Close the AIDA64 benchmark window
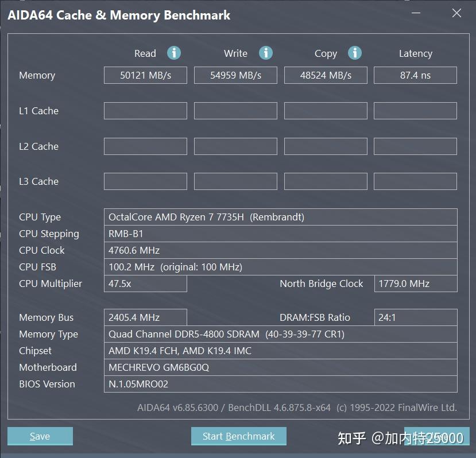Image resolution: width=476 pixels, height=458 pixels. coord(456,13)
